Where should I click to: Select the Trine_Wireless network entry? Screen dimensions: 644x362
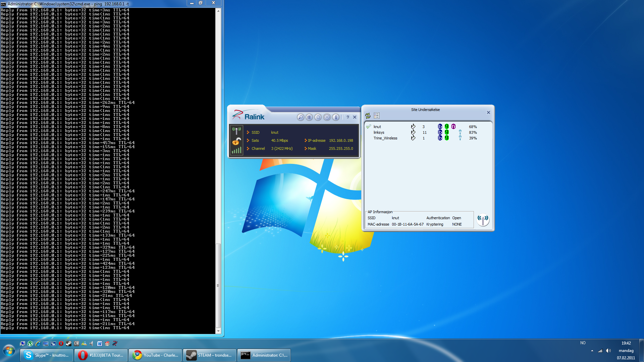coord(385,138)
